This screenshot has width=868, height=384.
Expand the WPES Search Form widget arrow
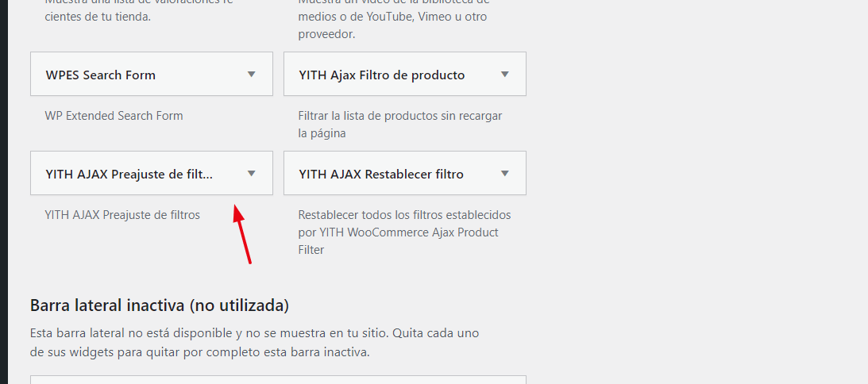click(251, 74)
